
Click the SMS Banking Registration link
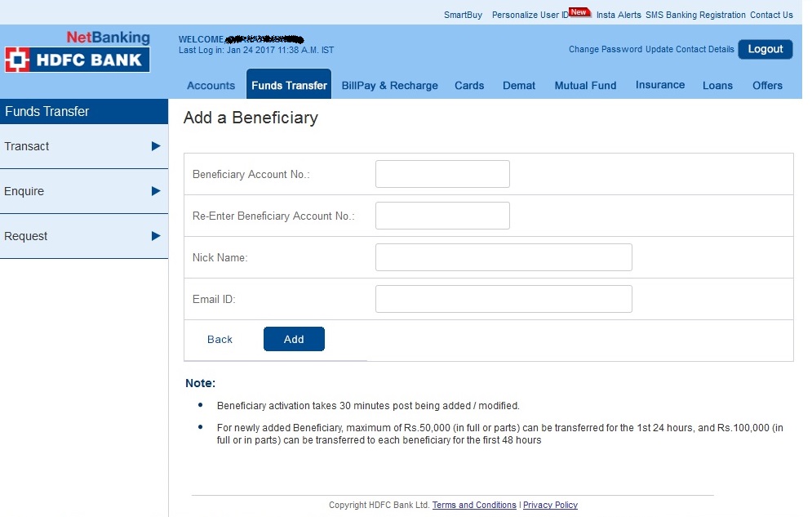coord(695,15)
